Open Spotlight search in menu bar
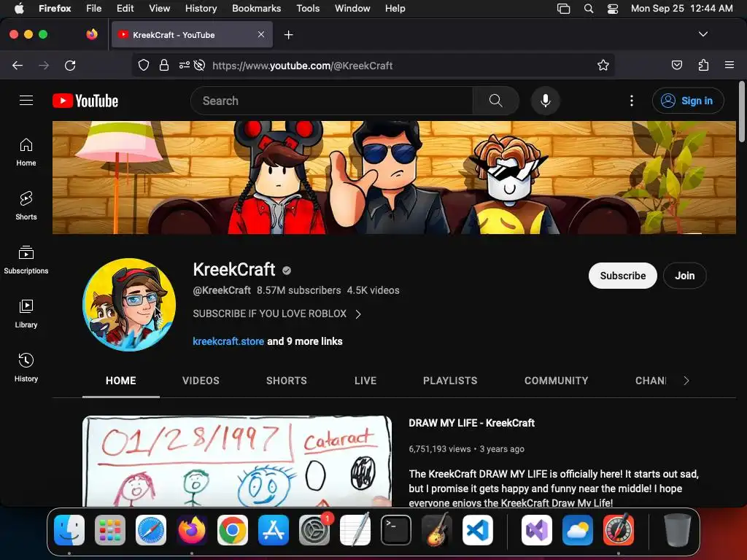The image size is (747, 560). [589, 9]
